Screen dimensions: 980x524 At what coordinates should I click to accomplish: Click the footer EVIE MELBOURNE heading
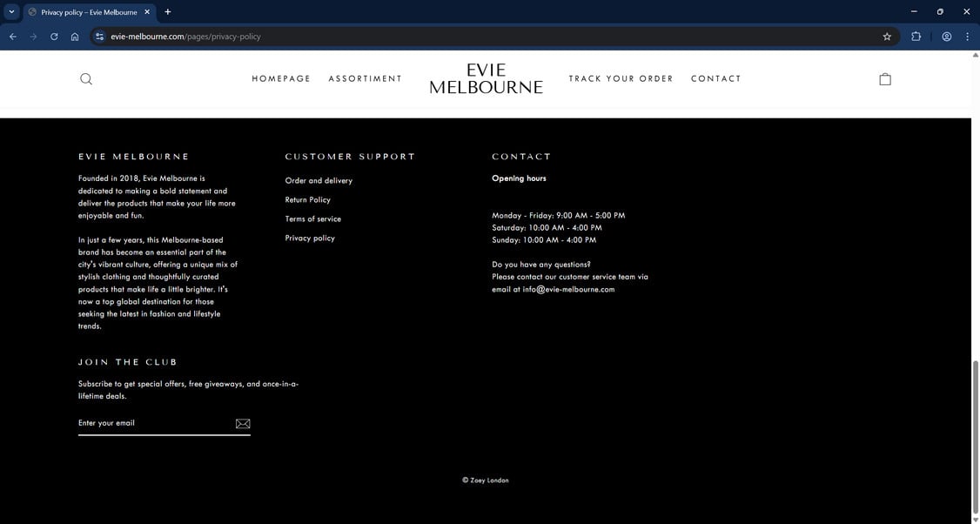pyautogui.click(x=134, y=157)
